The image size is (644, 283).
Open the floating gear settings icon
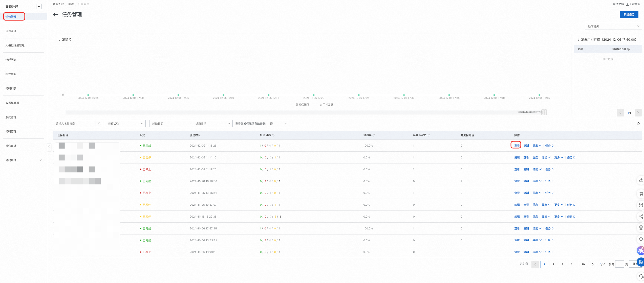tap(641, 228)
